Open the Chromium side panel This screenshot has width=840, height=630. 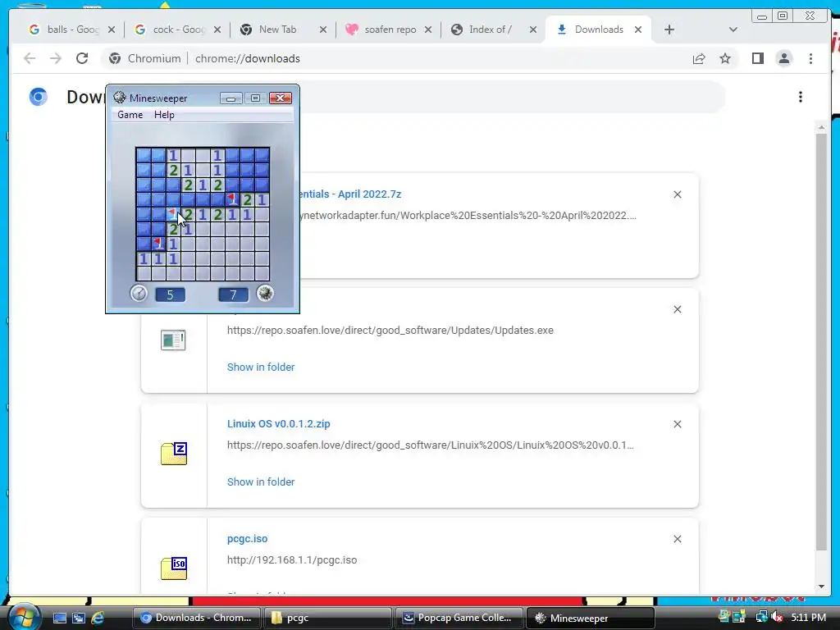click(x=757, y=58)
